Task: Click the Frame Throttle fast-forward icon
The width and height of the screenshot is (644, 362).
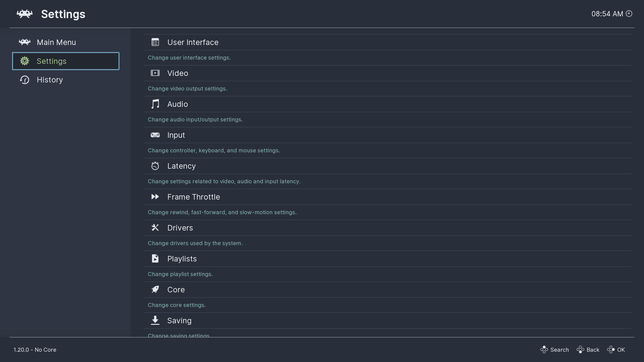Action: point(155,197)
